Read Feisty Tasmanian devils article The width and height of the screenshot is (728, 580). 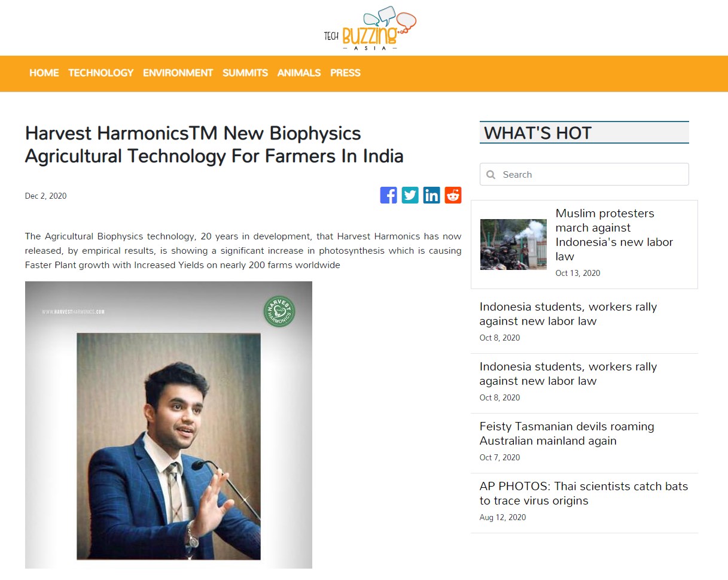pyautogui.click(x=566, y=434)
